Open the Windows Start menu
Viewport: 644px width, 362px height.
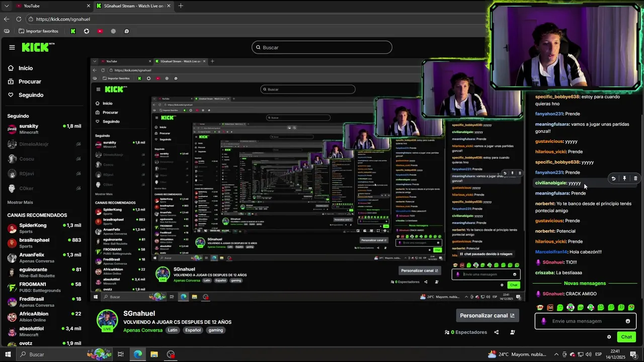tap(8, 354)
